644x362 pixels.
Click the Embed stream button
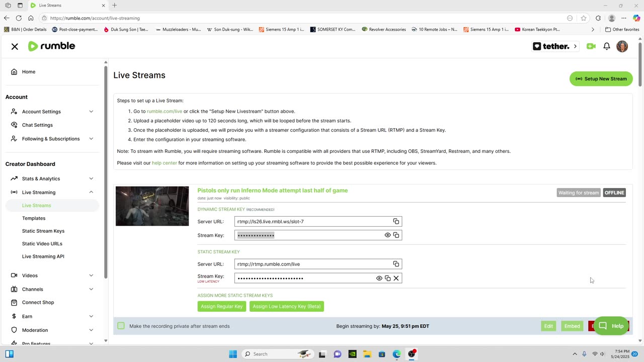click(572, 326)
